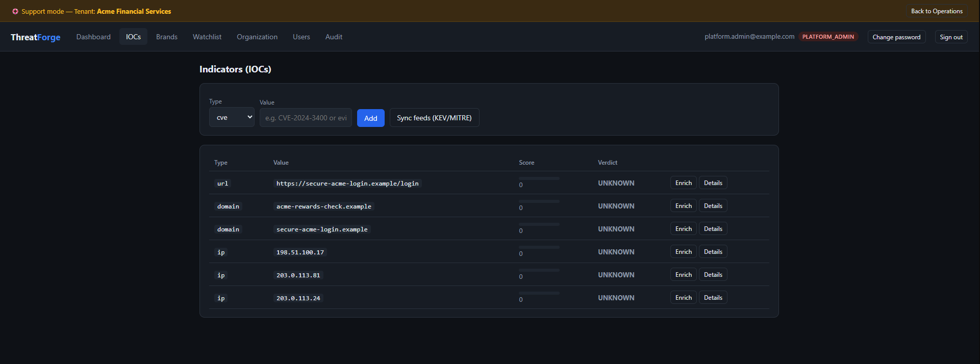980x364 pixels.
Task: Select the IOCs tab
Action: point(133,37)
